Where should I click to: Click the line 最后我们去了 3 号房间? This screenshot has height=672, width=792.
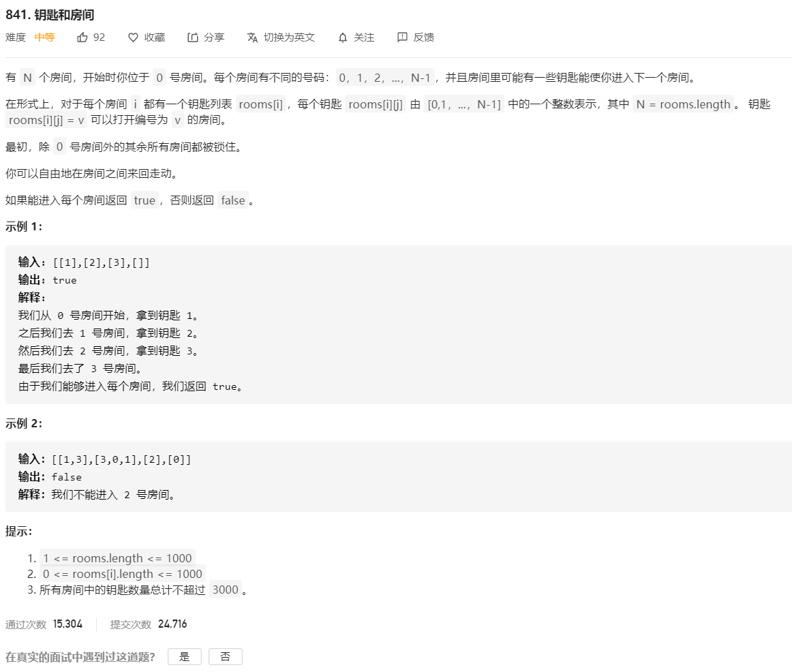[80, 369]
